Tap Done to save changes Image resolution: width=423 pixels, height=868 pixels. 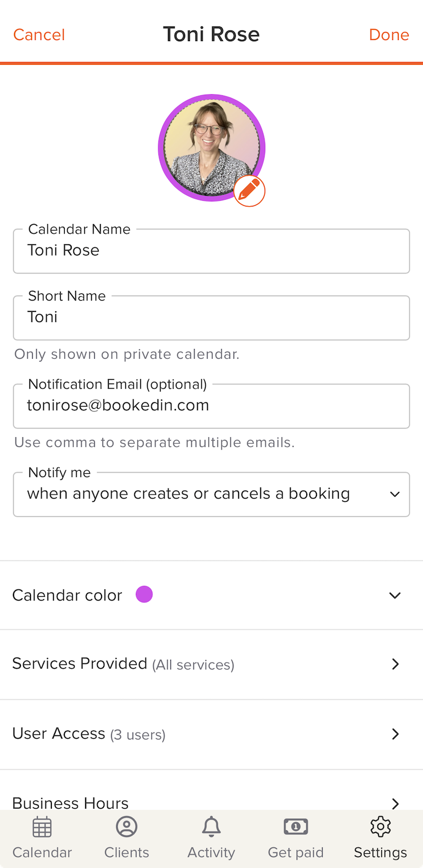389,35
